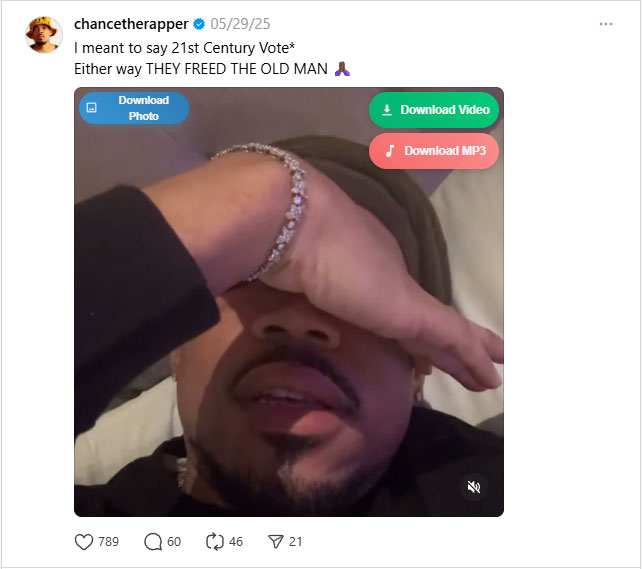642x569 pixels.
Task: Click the blue verified badge
Action: tap(199, 24)
